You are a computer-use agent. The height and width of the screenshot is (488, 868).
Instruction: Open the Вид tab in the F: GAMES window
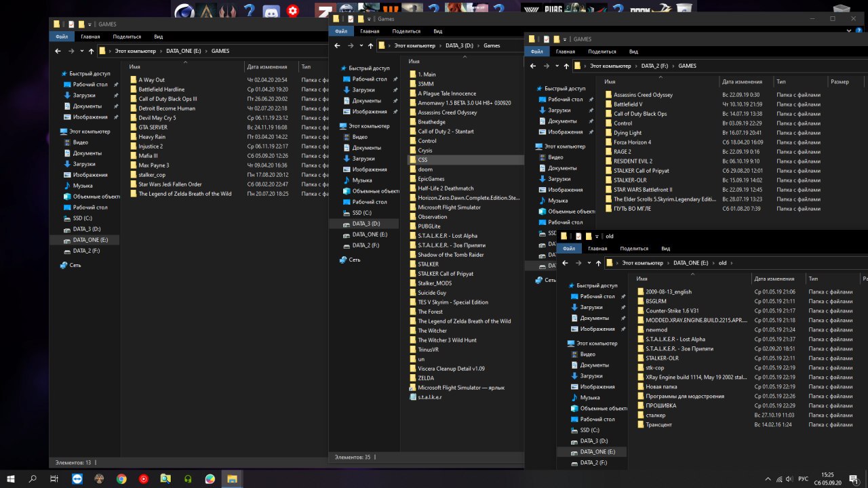tap(633, 52)
